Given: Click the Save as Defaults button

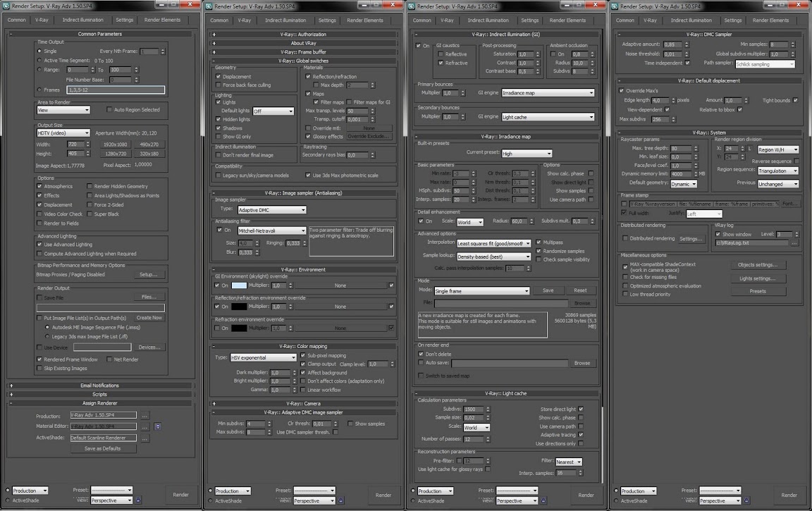Looking at the screenshot, I should [x=102, y=449].
